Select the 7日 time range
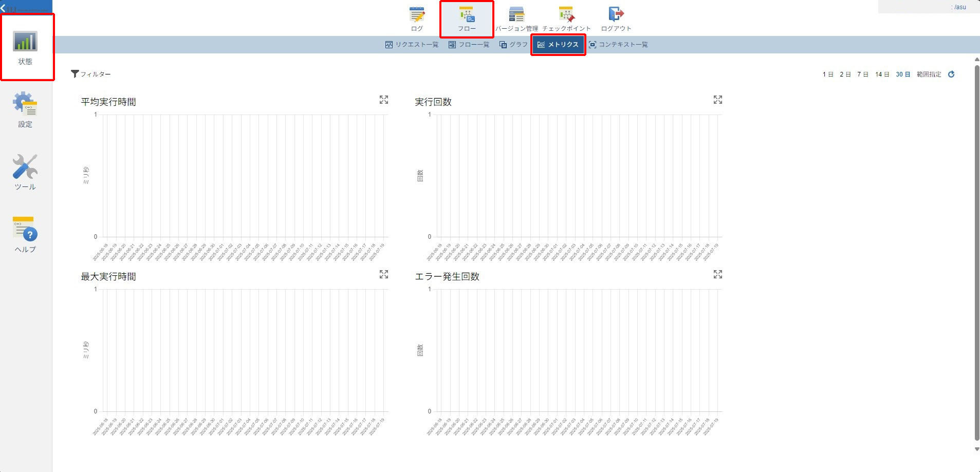 [x=862, y=74]
